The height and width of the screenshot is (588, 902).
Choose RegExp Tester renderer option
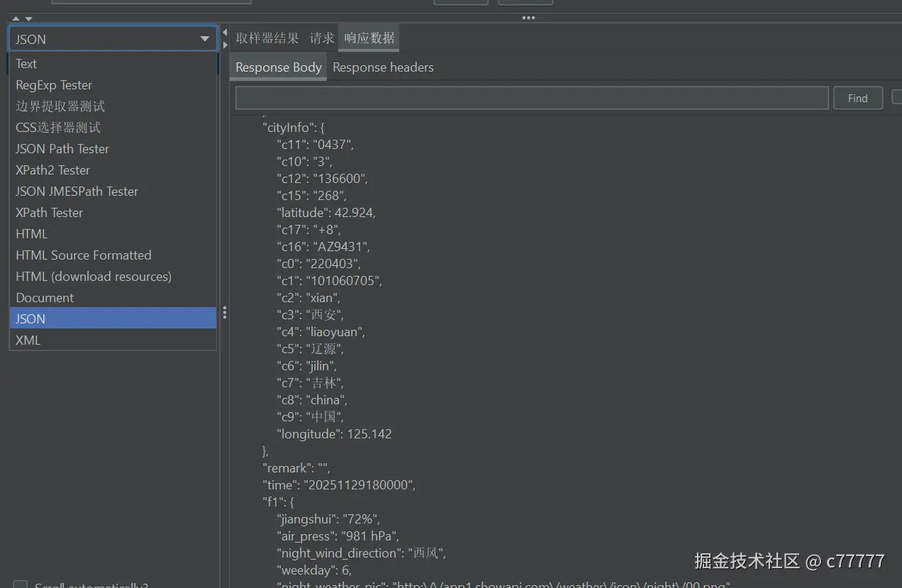coord(112,85)
